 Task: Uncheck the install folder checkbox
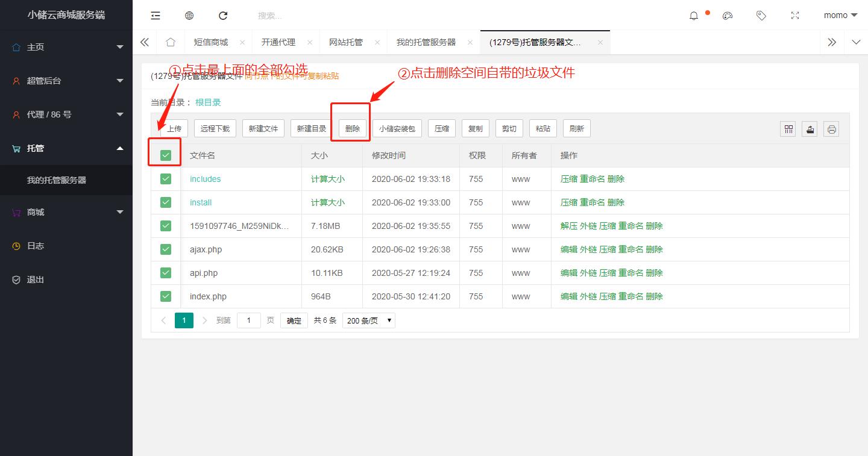coord(166,202)
